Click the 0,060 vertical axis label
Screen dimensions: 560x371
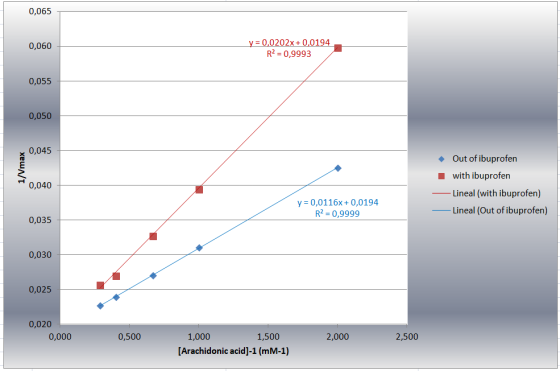[x=40, y=46]
